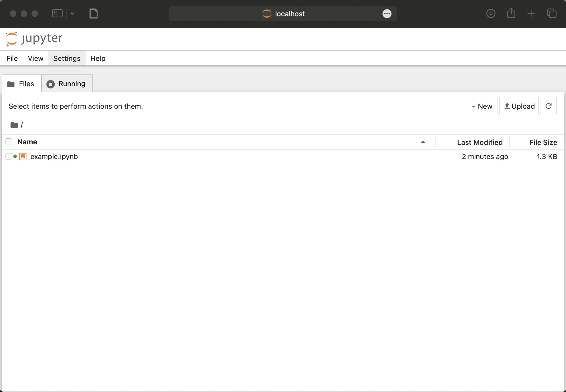Show the tab overview icon
566x392 pixels.
552,14
